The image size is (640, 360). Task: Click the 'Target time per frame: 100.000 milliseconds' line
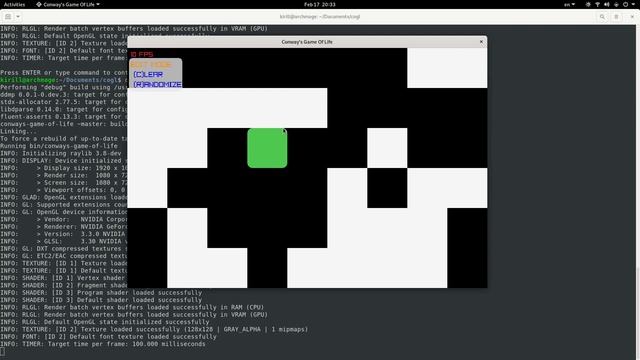click(x=103, y=344)
